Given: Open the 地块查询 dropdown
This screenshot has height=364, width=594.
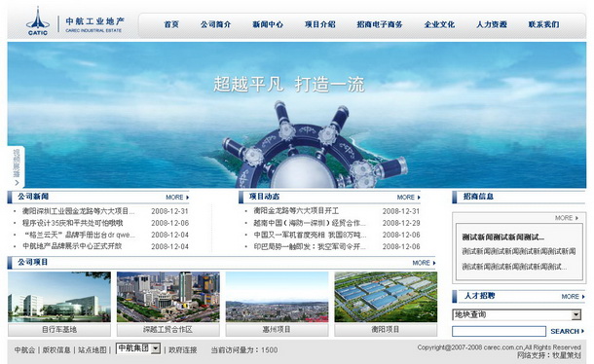Looking at the screenshot, I should (517, 314).
